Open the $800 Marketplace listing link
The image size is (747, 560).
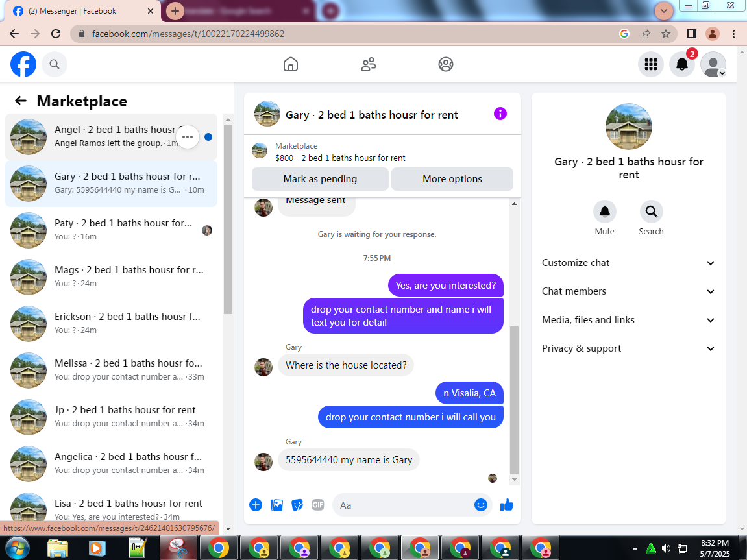click(x=340, y=158)
